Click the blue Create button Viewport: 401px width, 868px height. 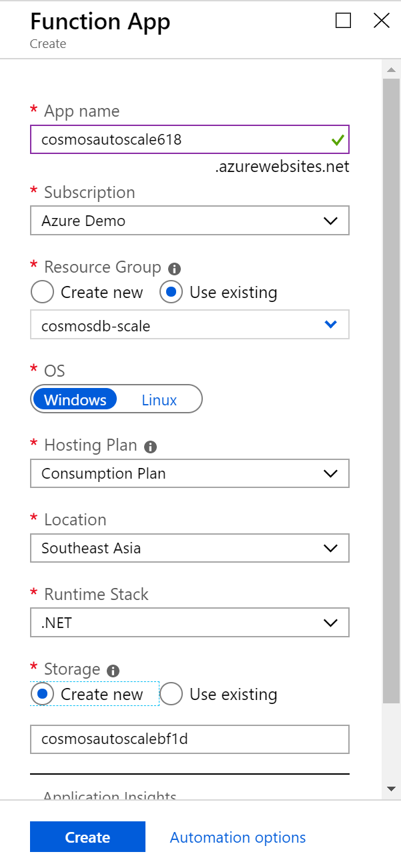[87, 837]
